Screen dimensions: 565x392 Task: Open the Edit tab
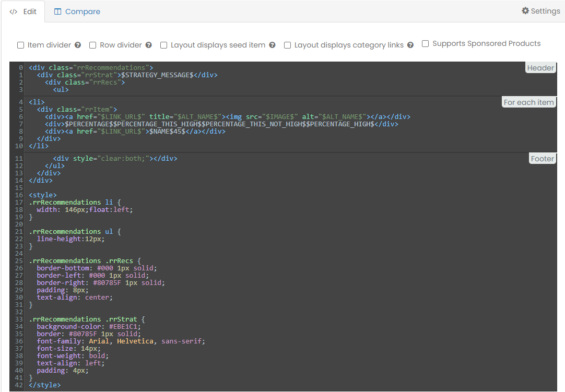[23, 11]
